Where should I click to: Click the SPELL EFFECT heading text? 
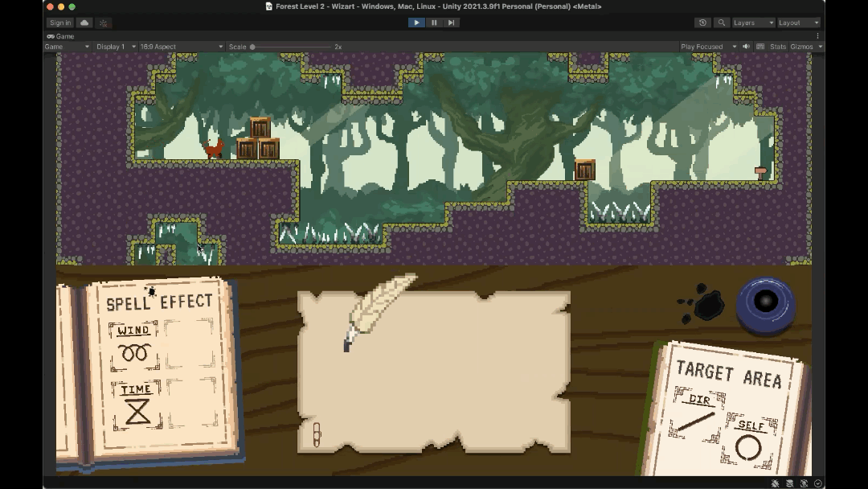point(159,302)
